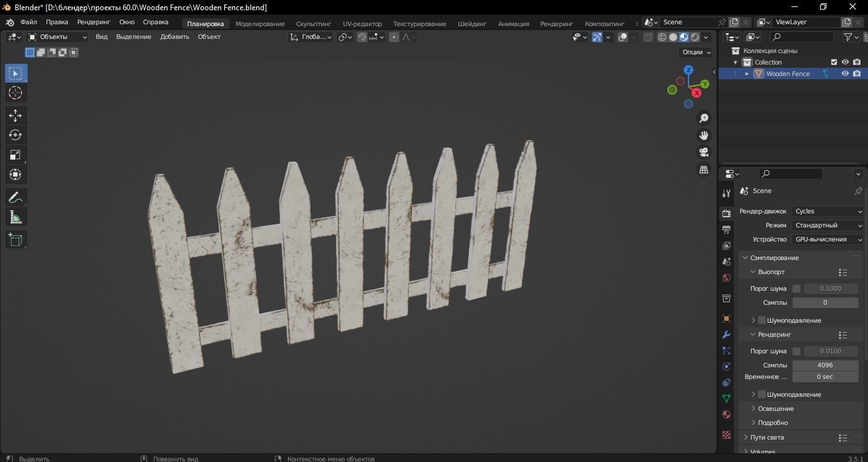Open the Правка menu

(57, 22)
